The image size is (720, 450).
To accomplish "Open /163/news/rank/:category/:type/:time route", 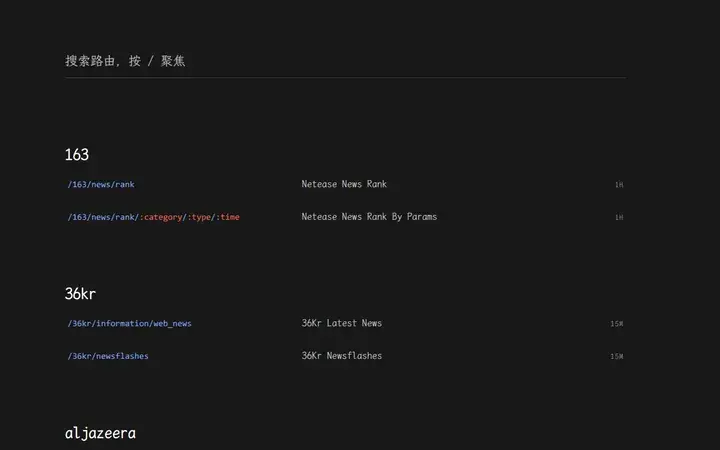I will (153, 217).
